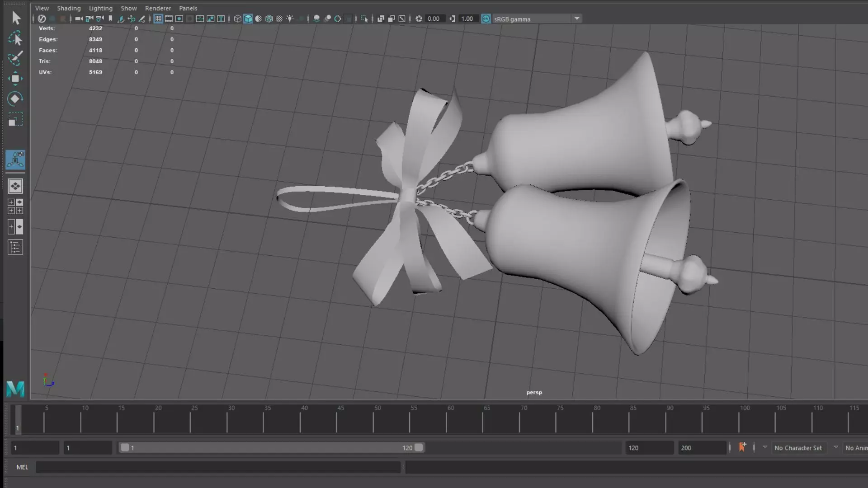Image resolution: width=868 pixels, height=488 pixels.
Task: Expand the anim layer dropdown arrow
Action: click(836, 447)
